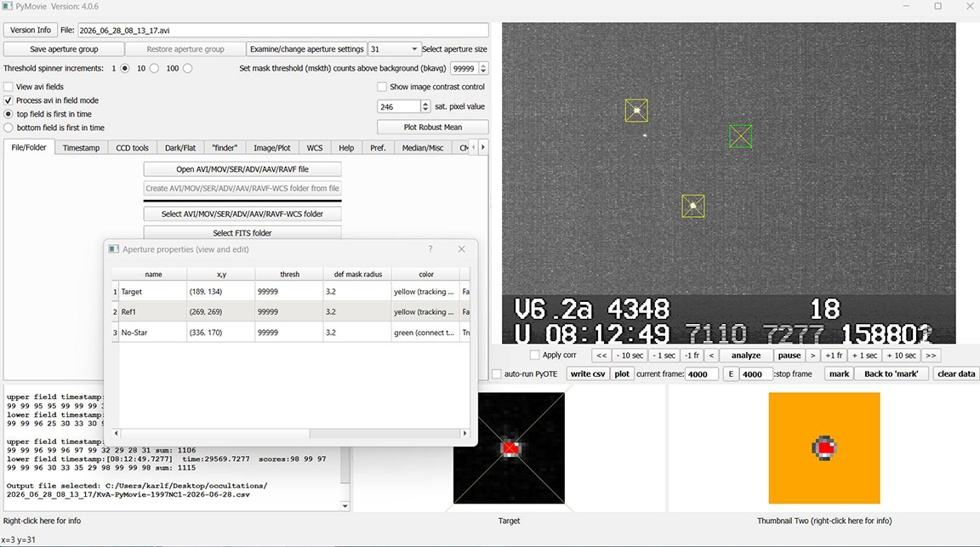Screen dimensions: 980x547
Task: Toggle Apply corr checkbox
Action: [534, 355]
